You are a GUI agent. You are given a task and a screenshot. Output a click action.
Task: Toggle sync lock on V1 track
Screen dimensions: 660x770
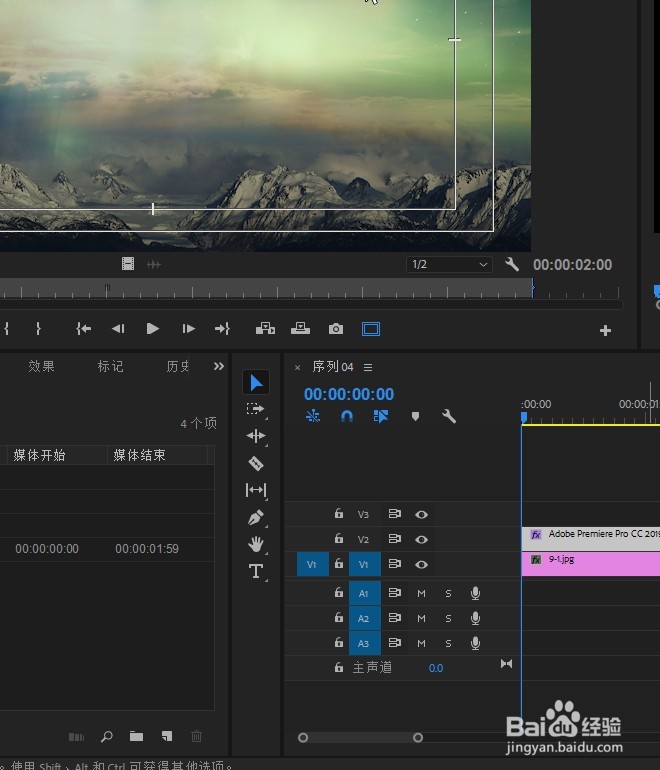(x=395, y=564)
